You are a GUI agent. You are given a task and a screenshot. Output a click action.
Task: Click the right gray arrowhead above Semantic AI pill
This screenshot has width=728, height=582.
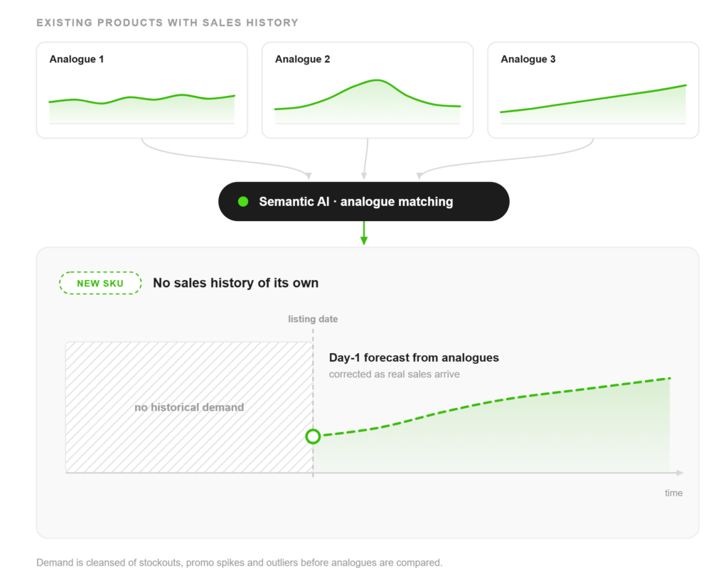click(419, 176)
